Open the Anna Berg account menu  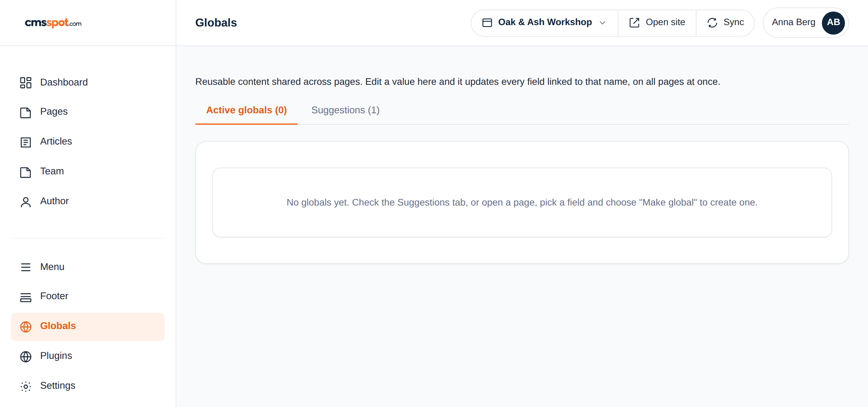806,23
